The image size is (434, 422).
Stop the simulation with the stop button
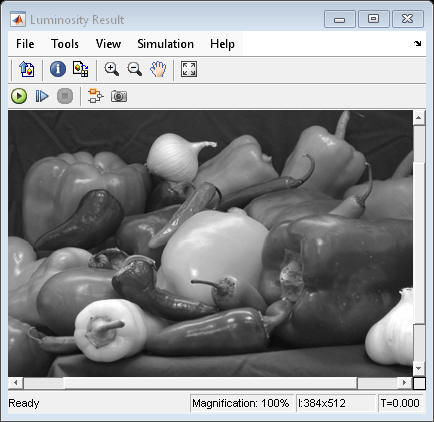65,96
